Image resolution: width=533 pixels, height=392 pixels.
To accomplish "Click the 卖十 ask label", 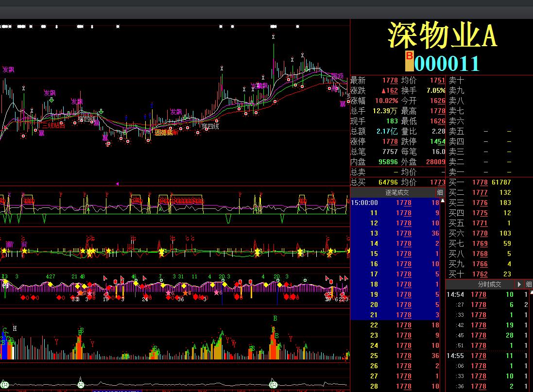I will tap(456, 81).
